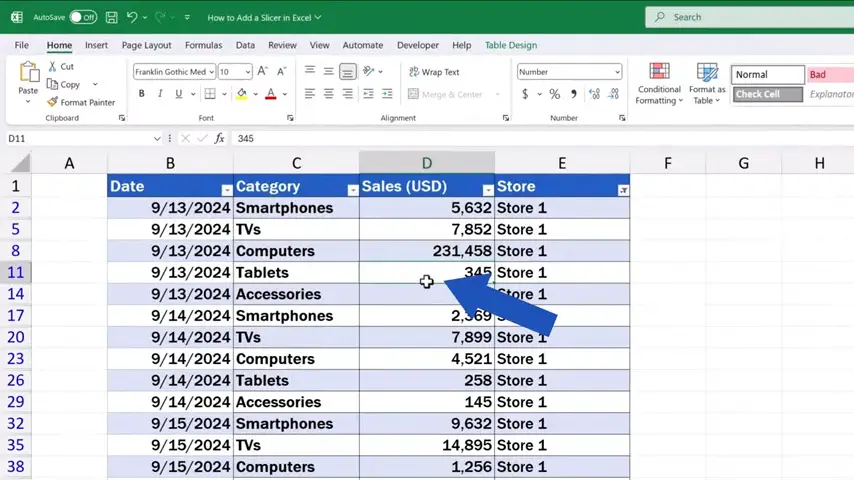This screenshot has width=854, height=480.
Task: Click the yellow Fill Color swatch
Action: point(241,94)
